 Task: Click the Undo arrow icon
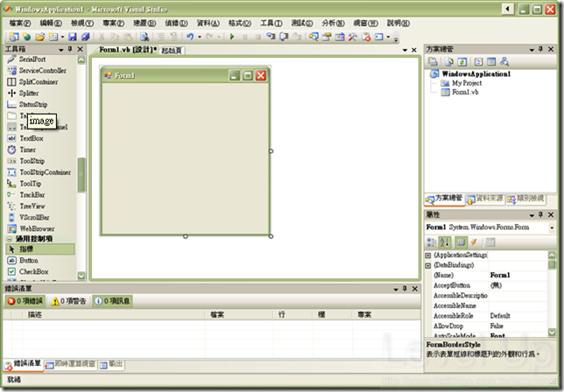pyautogui.click(x=190, y=37)
